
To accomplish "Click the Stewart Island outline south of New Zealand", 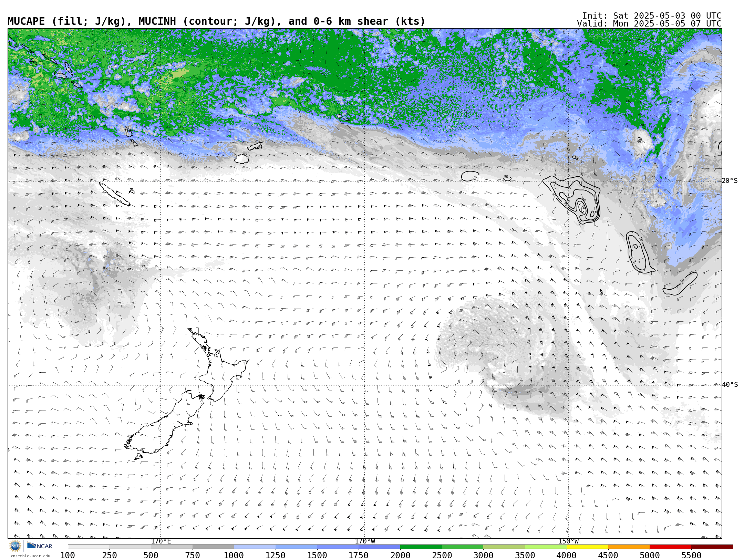I will coord(138,457).
